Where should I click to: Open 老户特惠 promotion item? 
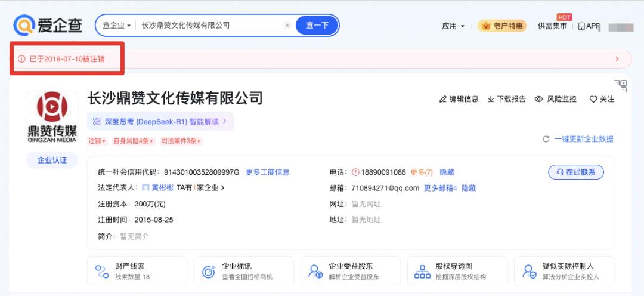tap(501, 26)
